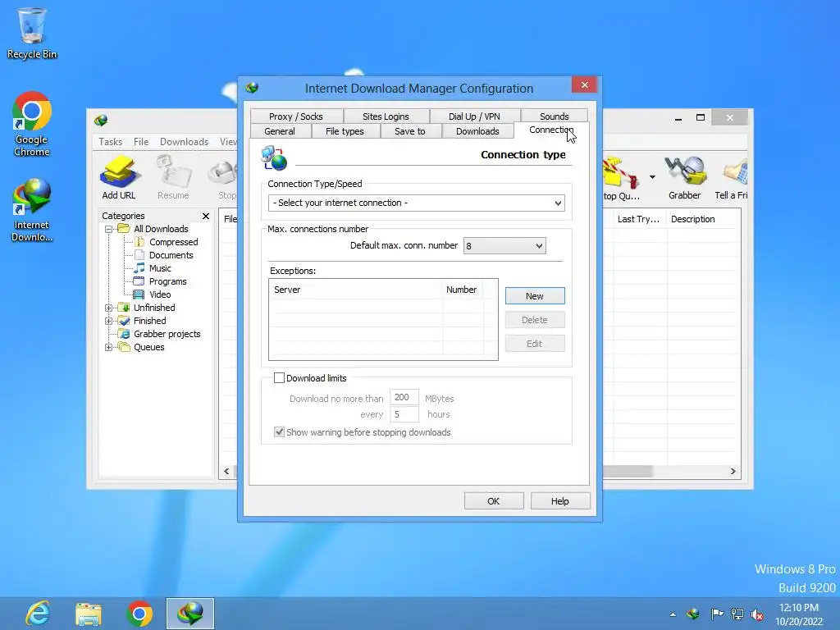This screenshot has width=840, height=630.
Task: Switch to the Save to tab
Action: tap(410, 131)
